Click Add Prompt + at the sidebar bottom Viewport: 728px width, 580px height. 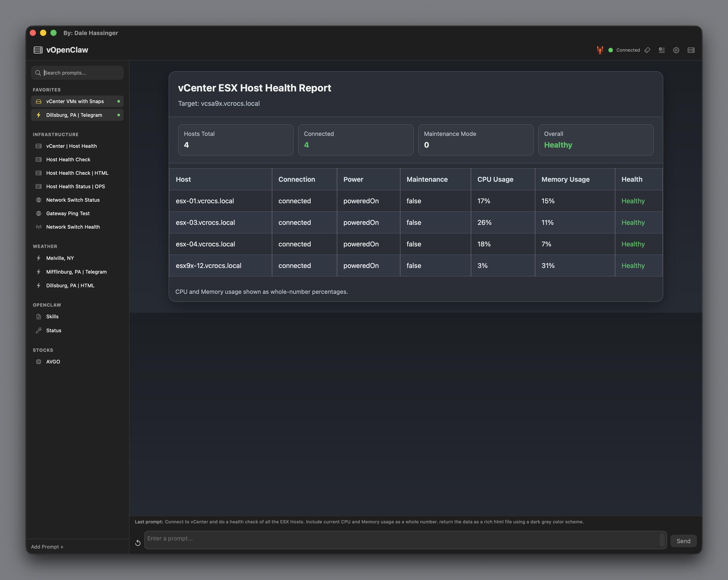tap(47, 547)
